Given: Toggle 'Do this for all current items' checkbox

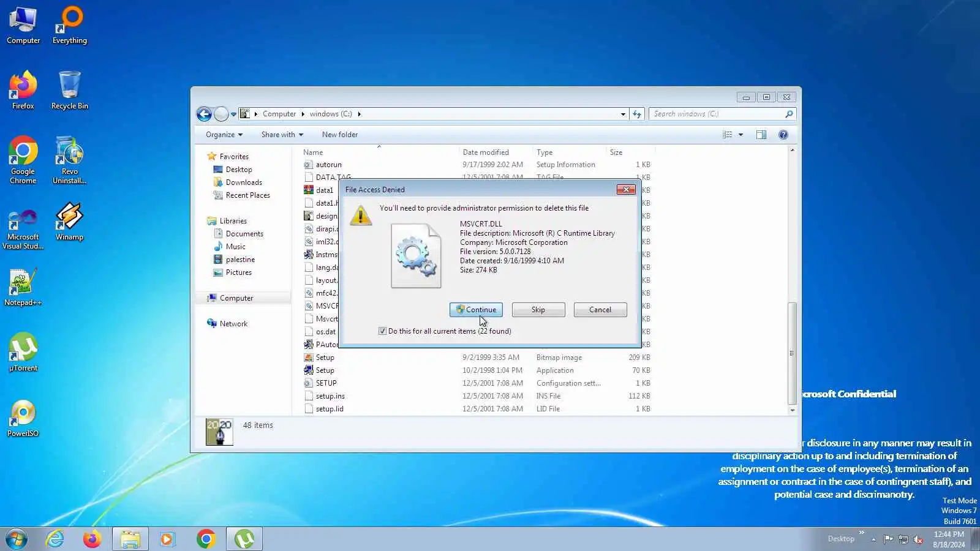Looking at the screenshot, I should click(383, 331).
